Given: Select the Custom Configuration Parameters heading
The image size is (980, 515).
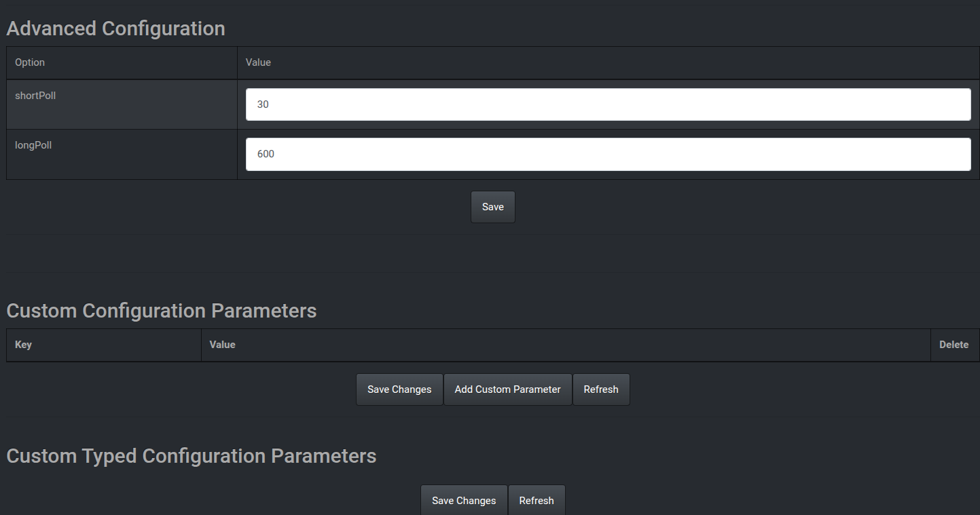Looking at the screenshot, I should click(x=162, y=311).
